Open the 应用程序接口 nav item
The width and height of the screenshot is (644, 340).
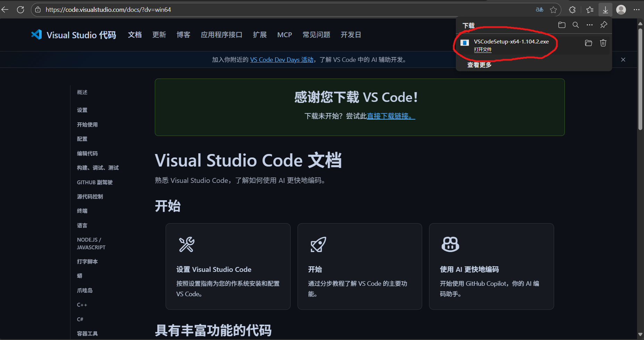pyautogui.click(x=221, y=35)
